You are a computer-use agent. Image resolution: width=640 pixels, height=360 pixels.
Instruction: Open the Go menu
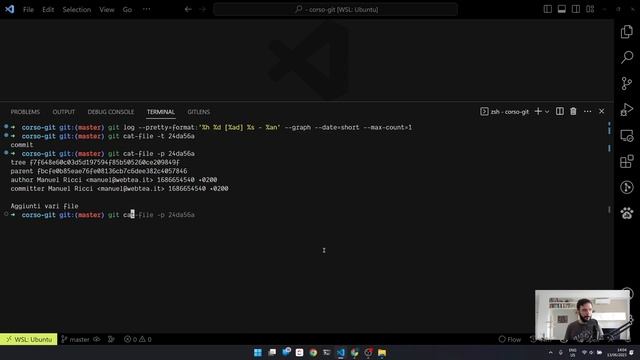click(127, 9)
